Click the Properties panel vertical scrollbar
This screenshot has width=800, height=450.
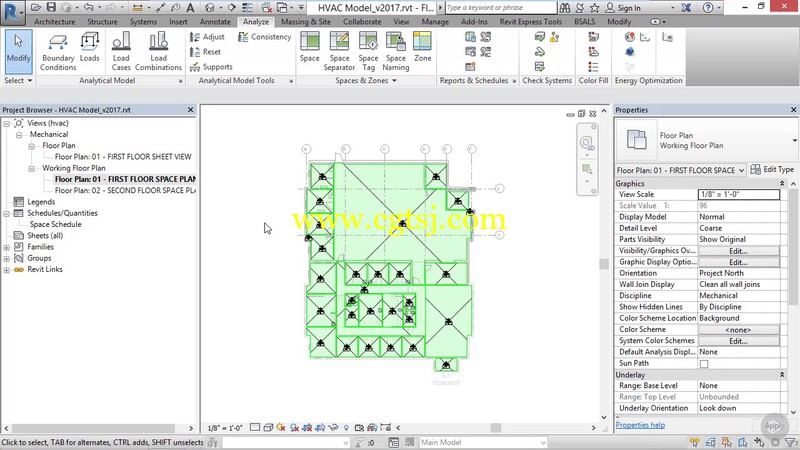(x=793, y=246)
